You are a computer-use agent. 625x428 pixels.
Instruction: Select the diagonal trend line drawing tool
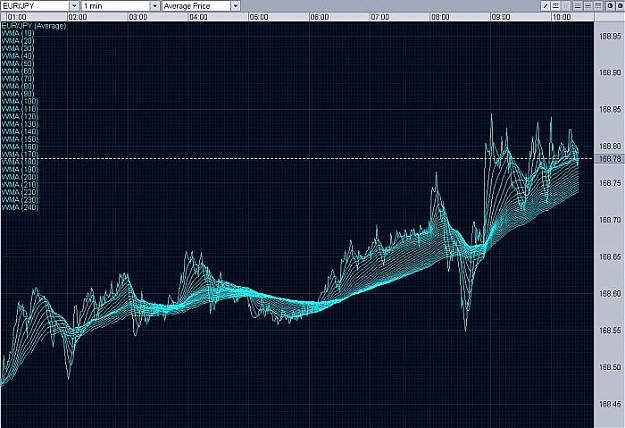pyautogui.click(x=545, y=6)
